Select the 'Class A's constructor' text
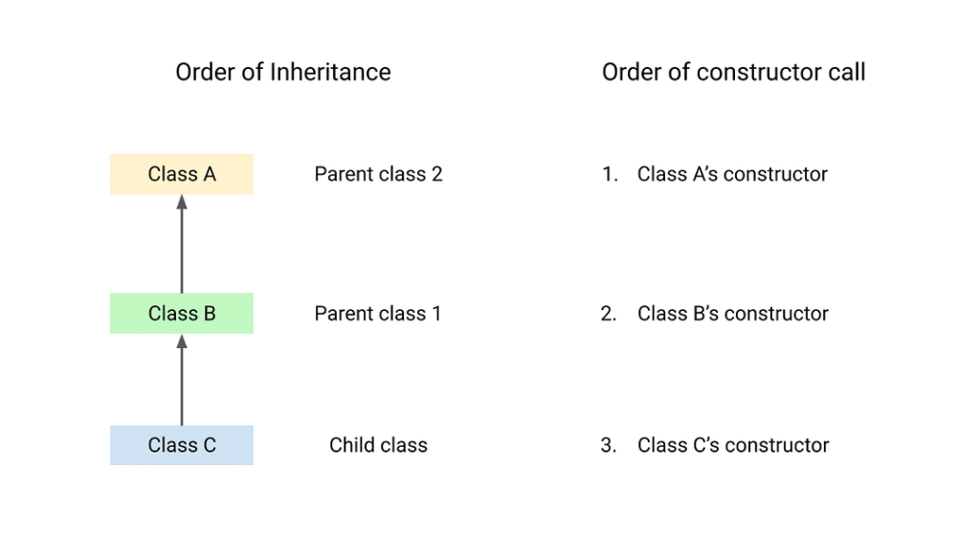The image size is (980, 551). click(x=732, y=174)
